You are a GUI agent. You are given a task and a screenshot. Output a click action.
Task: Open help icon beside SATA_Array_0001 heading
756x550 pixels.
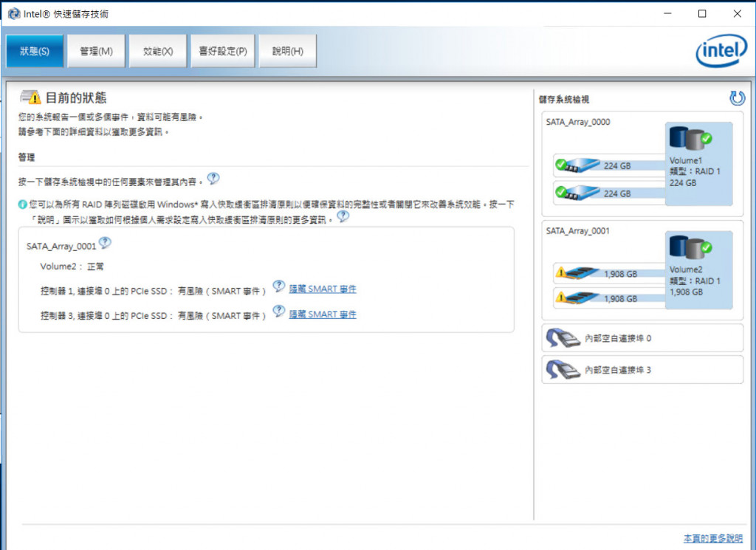pos(105,242)
